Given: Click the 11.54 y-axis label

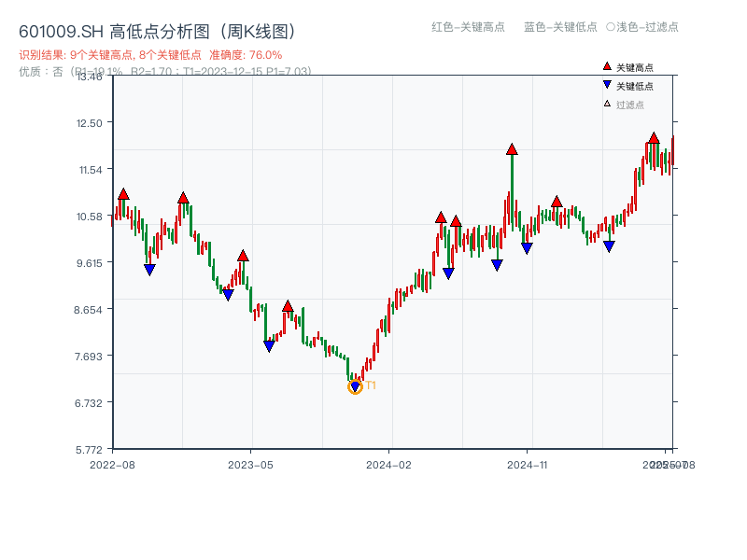Looking at the screenshot, I should pos(91,170).
